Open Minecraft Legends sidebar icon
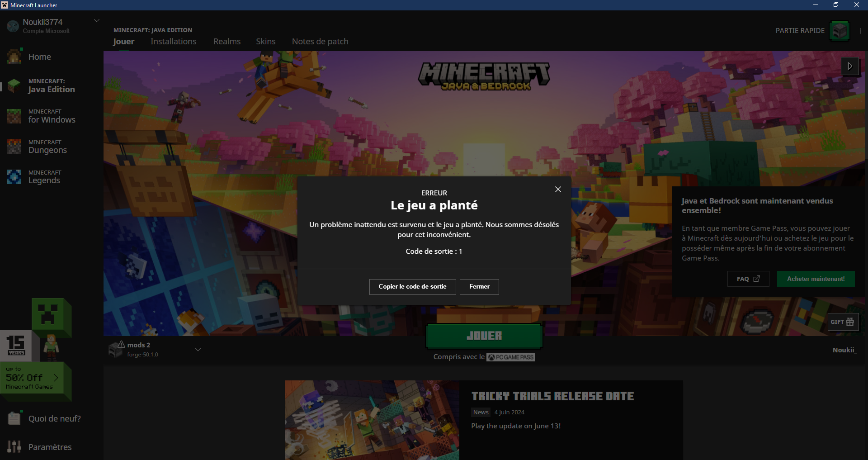Viewport: 868px width, 460px height. (x=14, y=177)
